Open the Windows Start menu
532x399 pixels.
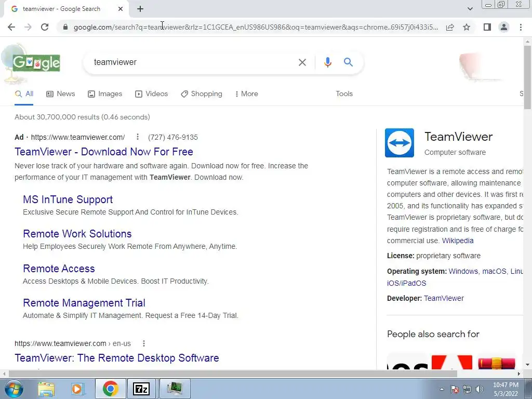pos(14,389)
